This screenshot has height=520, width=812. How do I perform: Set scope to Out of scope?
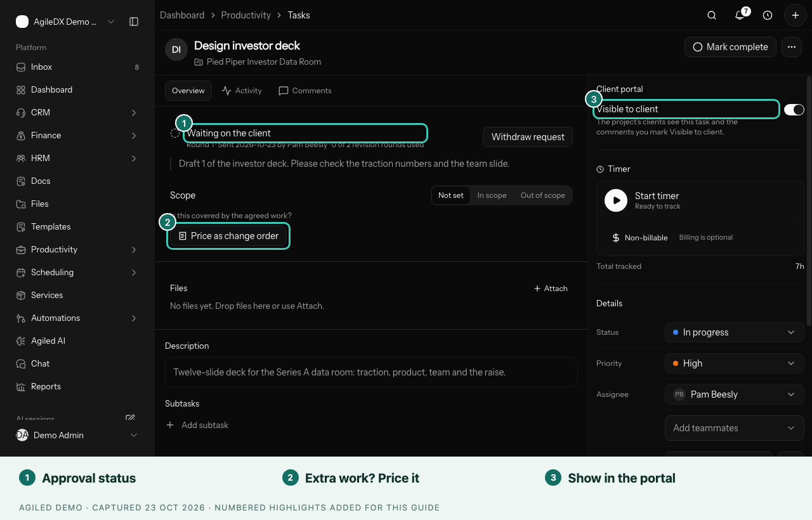(543, 195)
